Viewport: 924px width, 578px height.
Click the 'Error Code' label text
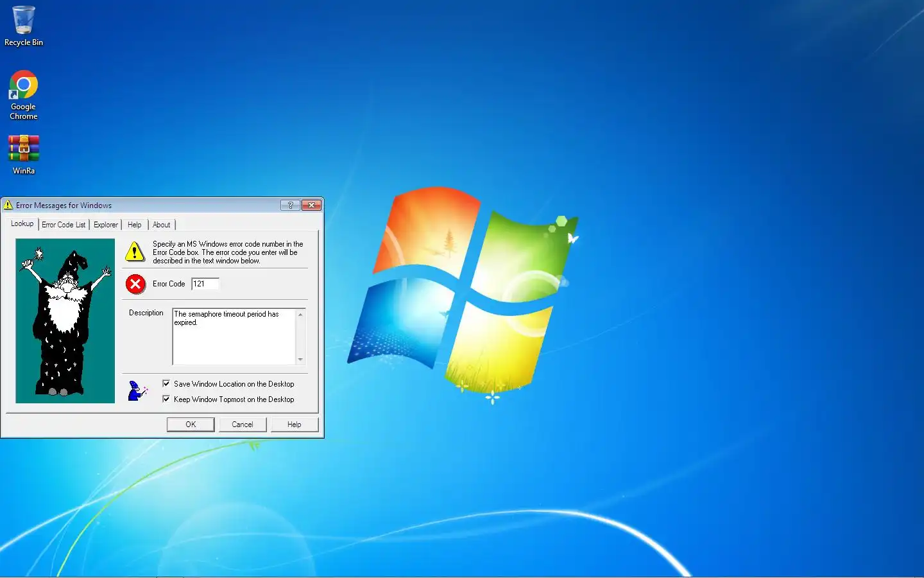[169, 284]
